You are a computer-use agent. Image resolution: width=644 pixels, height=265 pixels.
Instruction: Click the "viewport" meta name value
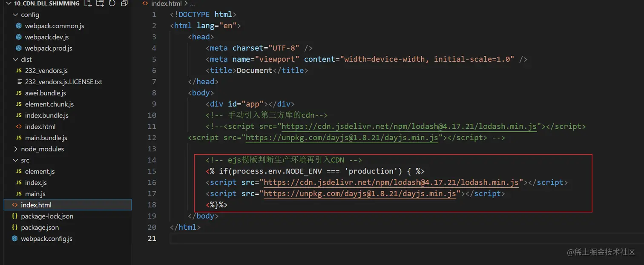[x=277, y=59]
